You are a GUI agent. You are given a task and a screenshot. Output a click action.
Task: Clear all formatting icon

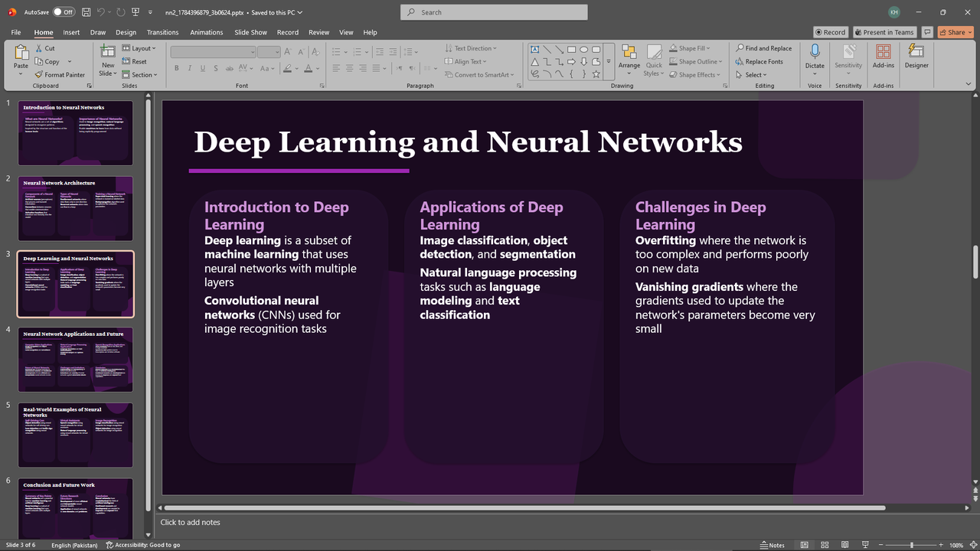coord(316,52)
